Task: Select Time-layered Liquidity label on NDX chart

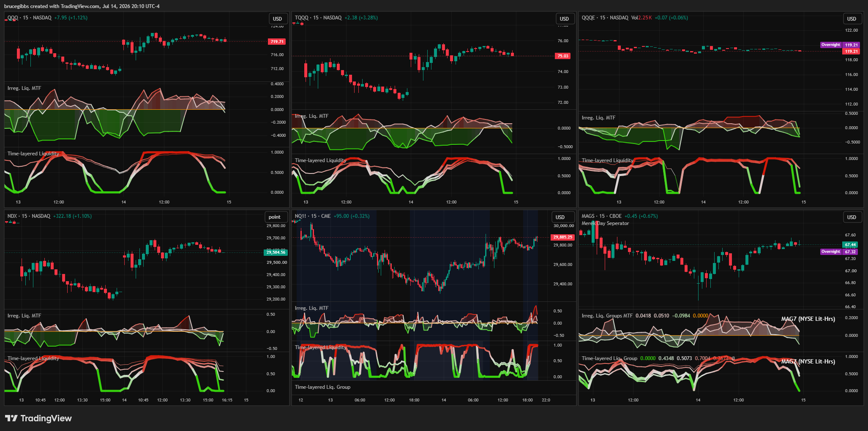Action: coord(33,358)
